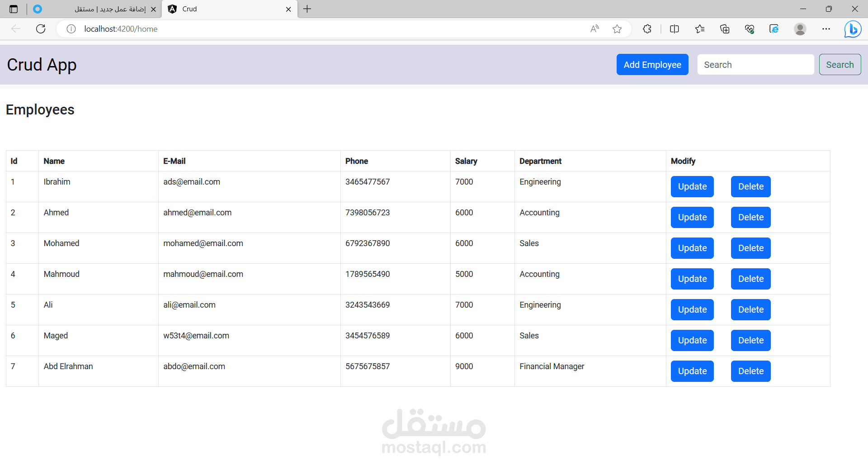The image size is (868, 466).
Task: Open a new tab with plus icon
Action: click(x=307, y=9)
